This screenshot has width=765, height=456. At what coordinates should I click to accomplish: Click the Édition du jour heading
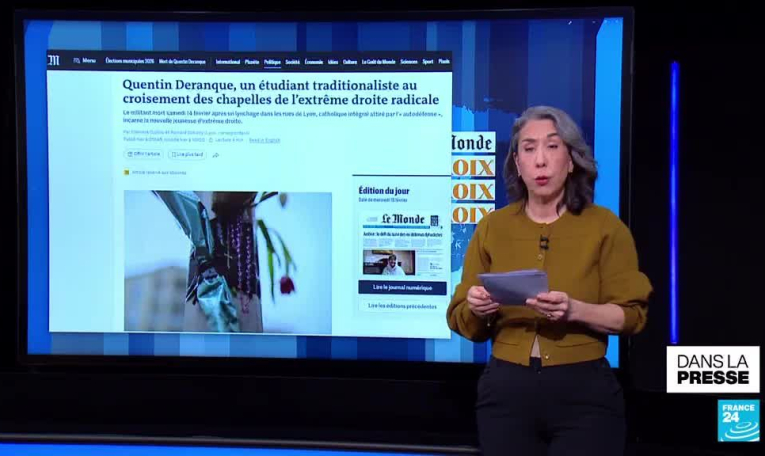[x=384, y=191]
